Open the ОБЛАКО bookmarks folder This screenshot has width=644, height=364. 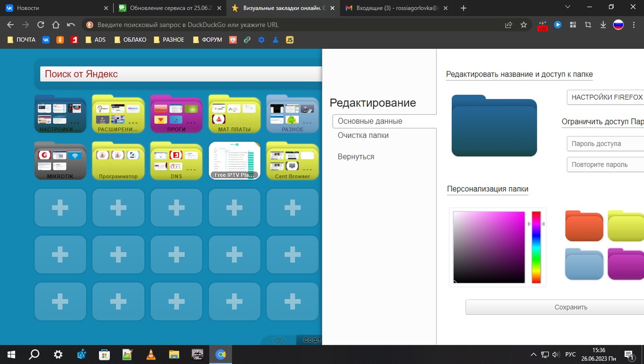coord(130,40)
